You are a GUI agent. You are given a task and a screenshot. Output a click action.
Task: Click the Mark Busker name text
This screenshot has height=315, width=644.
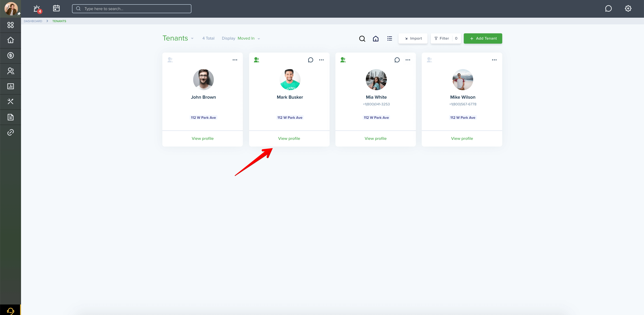click(x=290, y=97)
